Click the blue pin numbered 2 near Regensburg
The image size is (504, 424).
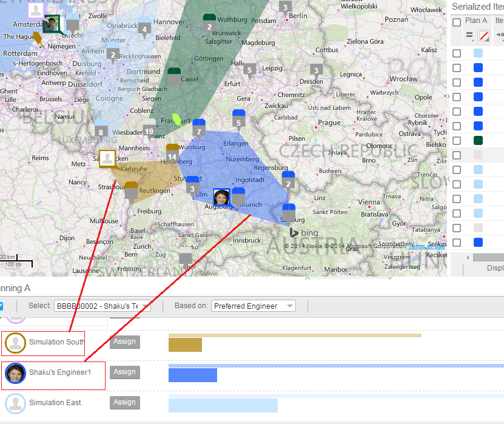click(x=289, y=181)
